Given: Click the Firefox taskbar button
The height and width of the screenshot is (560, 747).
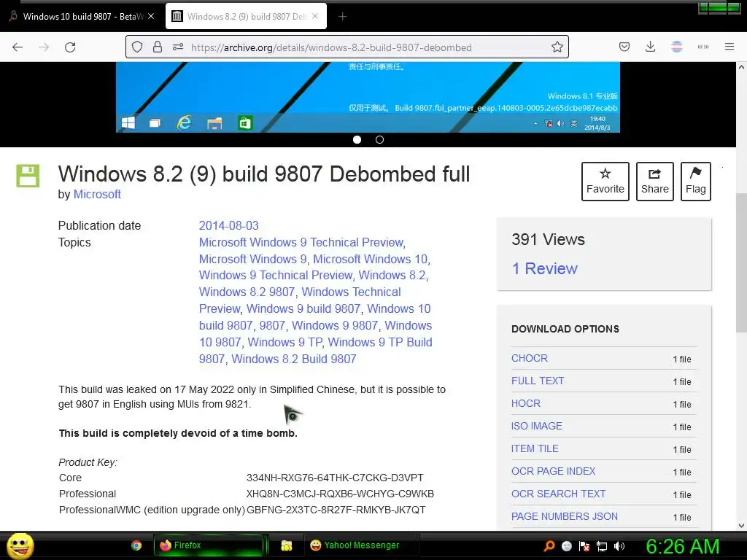Looking at the screenshot, I should 208,545.
